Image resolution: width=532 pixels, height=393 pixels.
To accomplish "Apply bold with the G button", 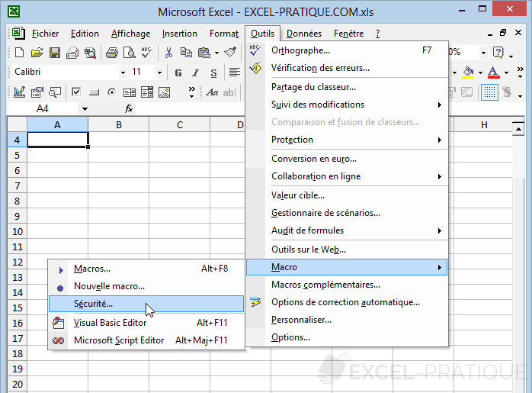I will pyautogui.click(x=178, y=72).
